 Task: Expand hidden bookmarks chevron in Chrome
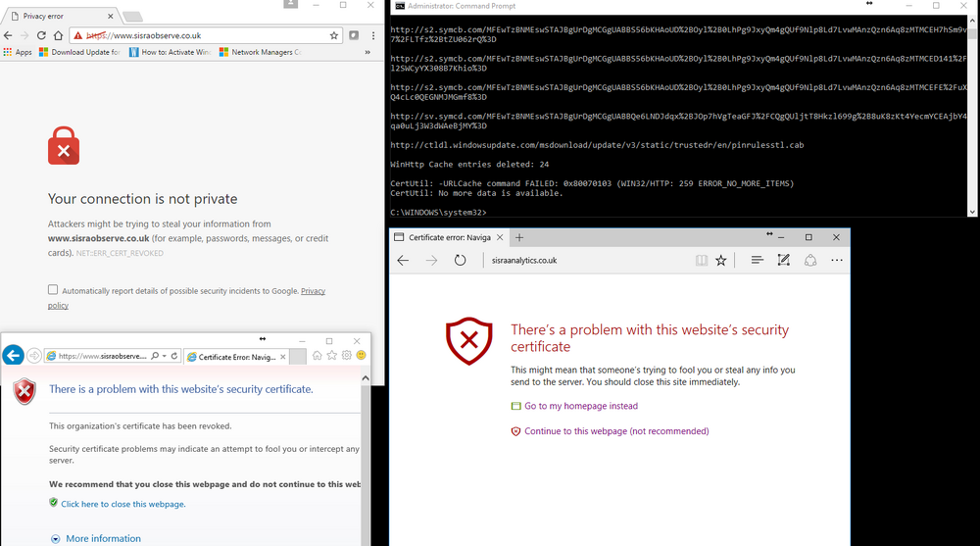[x=367, y=52]
